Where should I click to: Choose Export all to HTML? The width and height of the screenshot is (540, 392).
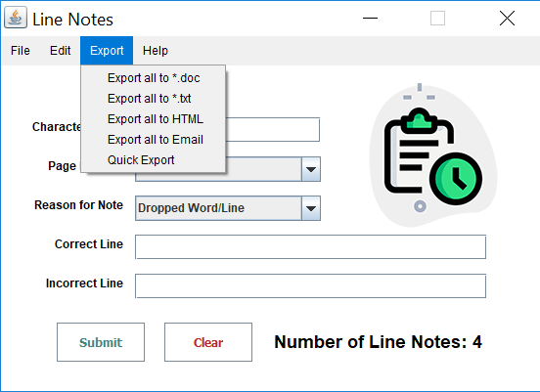point(154,119)
